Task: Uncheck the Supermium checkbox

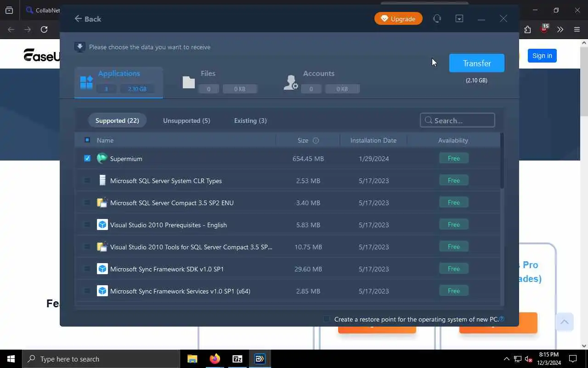Action: click(87, 158)
